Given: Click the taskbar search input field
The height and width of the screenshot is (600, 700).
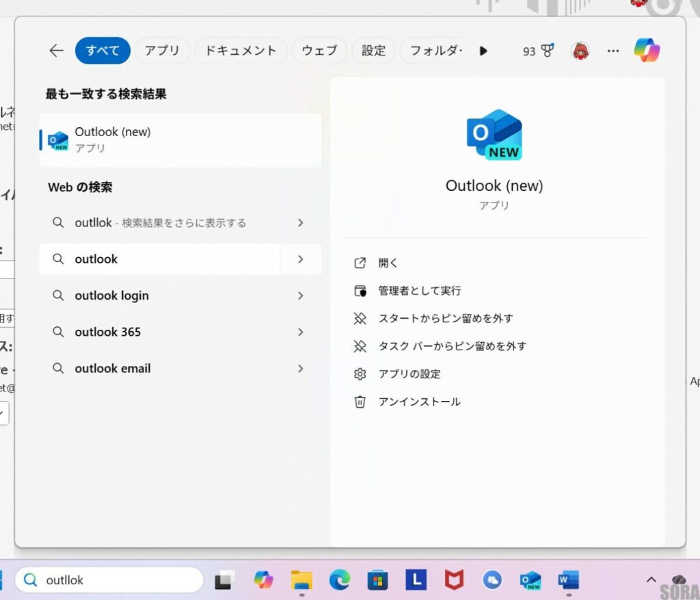Looking at the screenshot, I should point(109,579).
